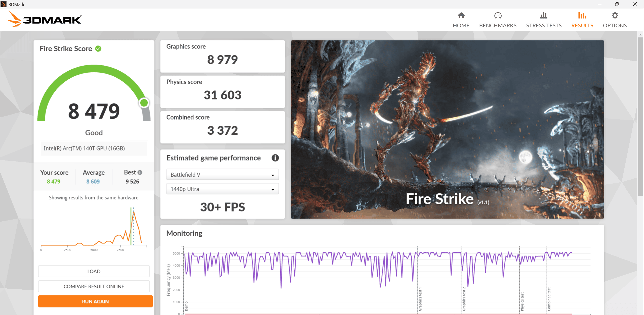The width and height of the screenshot is (644, 315).
Task: Load a saved result with the LOAD button
Action: [x=94, y=271]
